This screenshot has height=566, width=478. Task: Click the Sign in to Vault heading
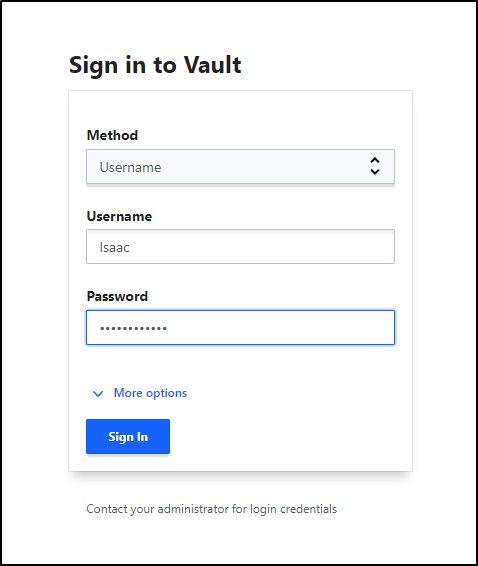coord(155,65)
